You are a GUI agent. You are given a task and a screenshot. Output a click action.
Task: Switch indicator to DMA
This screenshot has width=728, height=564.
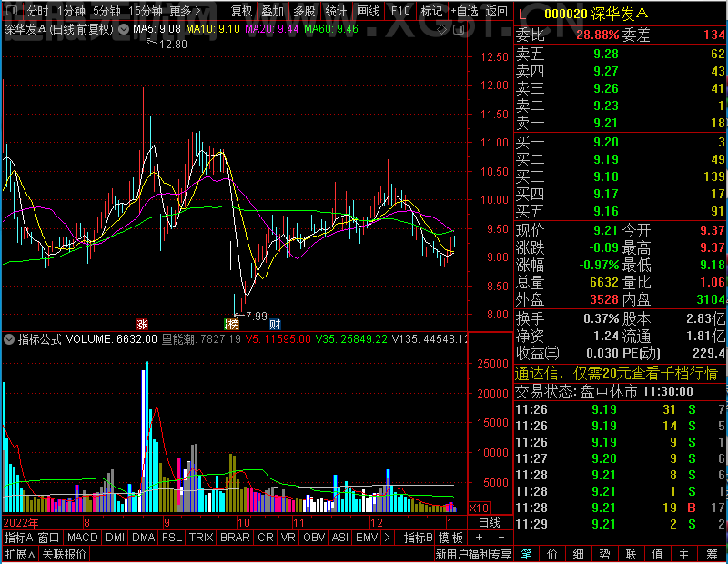(x=143, y=538)
